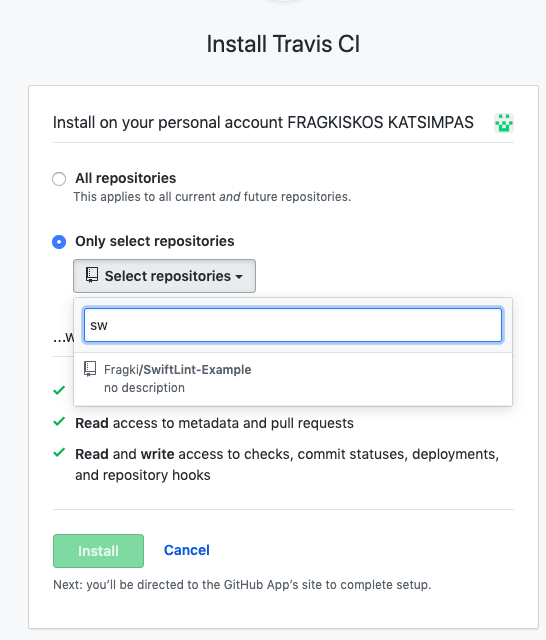Click the Only select repositories label
The image size is (546, 640).
coord(155,241)
